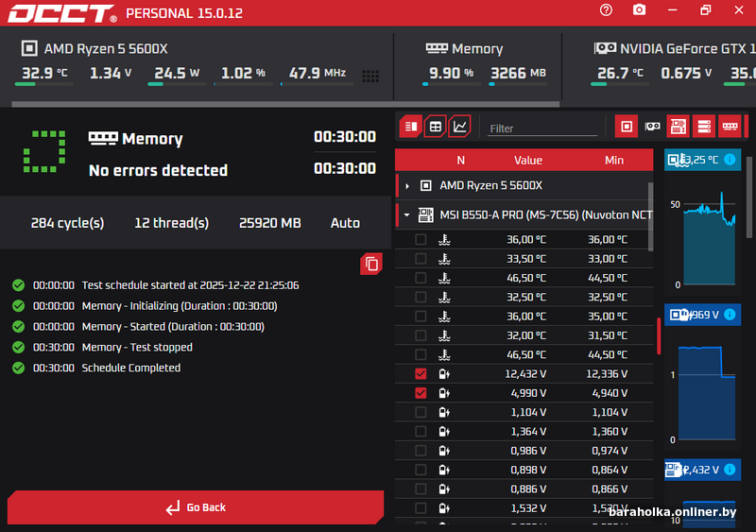Click the 12 thread(s) label
The height and width of the screenshot is (532, 756).
click(x=172, y=223)
